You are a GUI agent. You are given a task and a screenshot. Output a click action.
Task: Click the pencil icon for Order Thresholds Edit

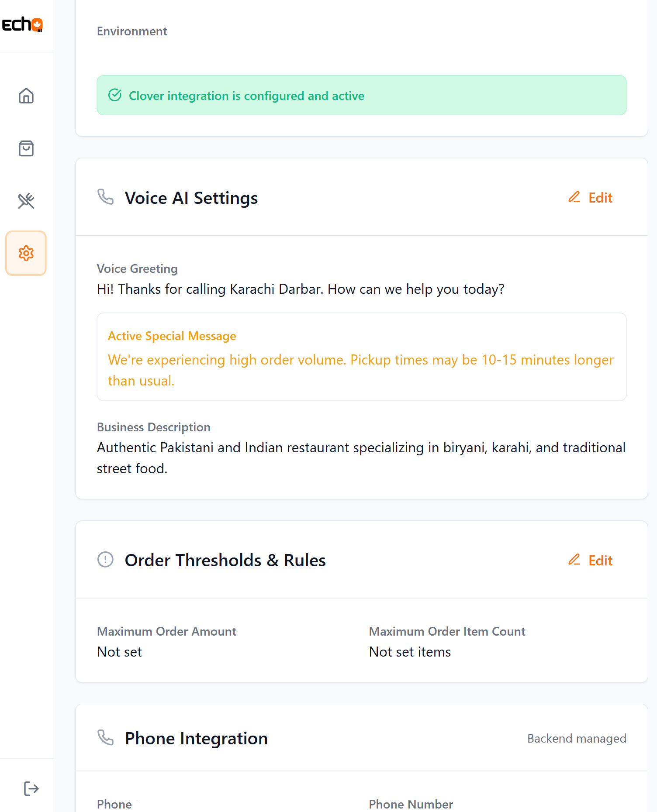coord(574,560)
